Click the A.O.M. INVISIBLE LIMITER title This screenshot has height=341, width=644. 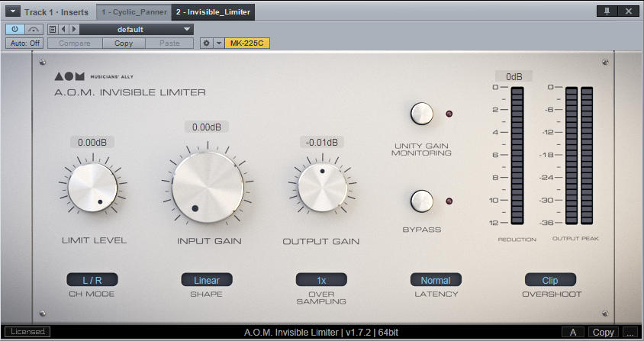(x=130, y=92)
